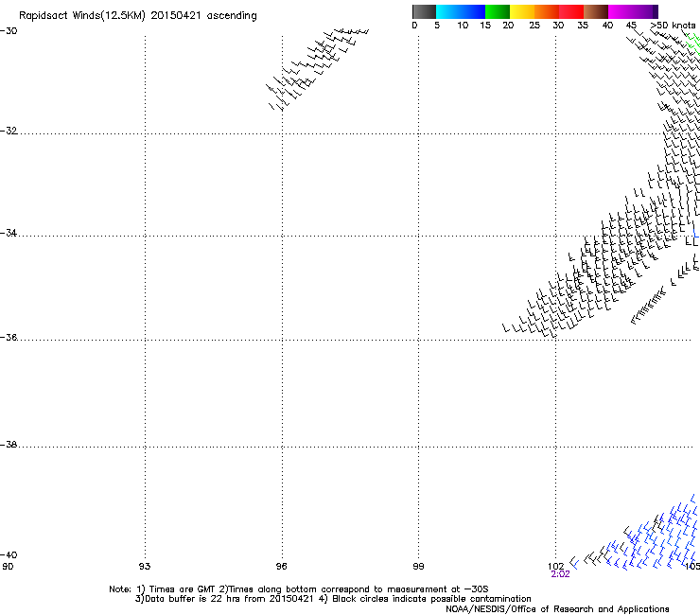Viewport: 700px width, 615px height.
Task: Click longitude label '93'
Action: coord(145,567)
